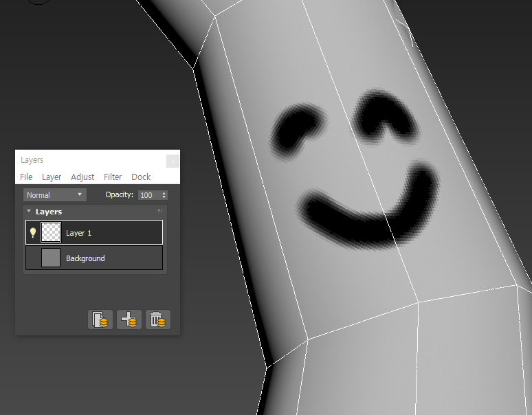The image size is (532, 415).
Task: Click the Opacity spinner arrows
Action: tap(164, 195)
